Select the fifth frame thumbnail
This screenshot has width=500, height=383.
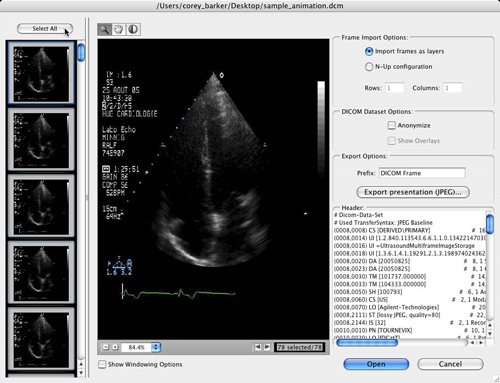[41, 339]
